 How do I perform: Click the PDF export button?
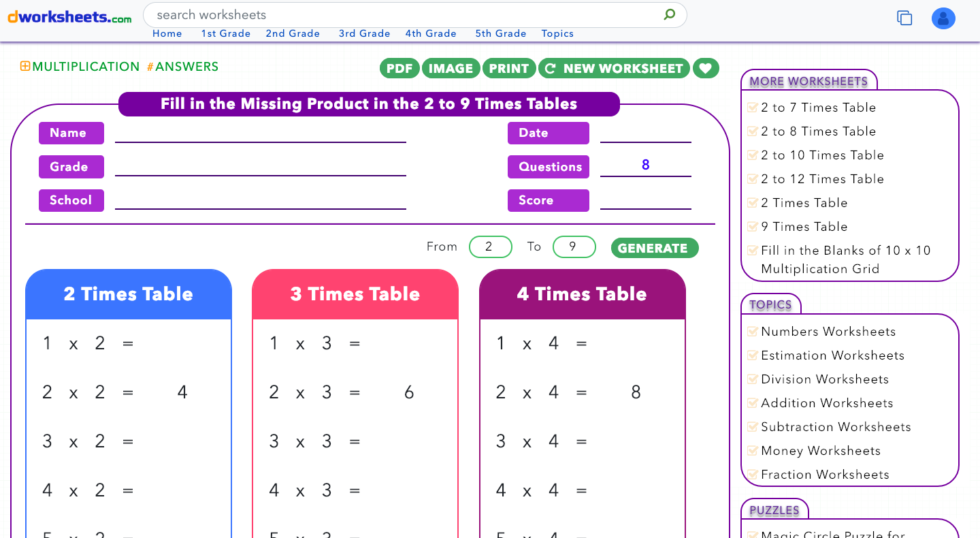click(399, 68)
